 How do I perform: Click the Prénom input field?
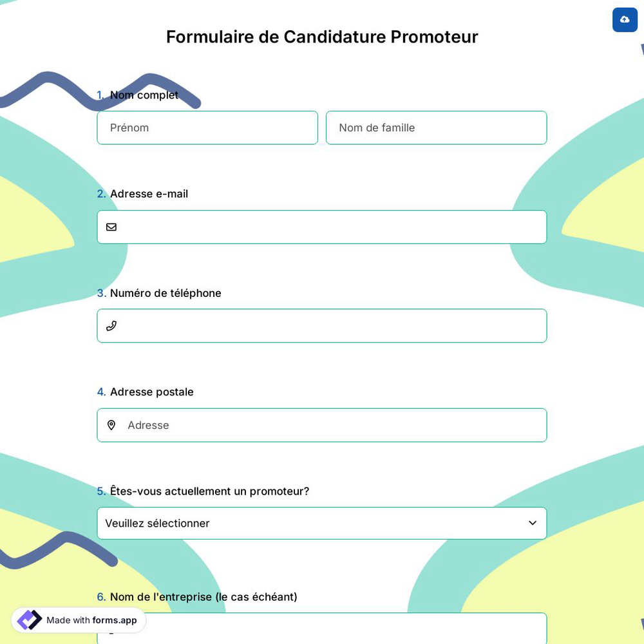click(x=207, y=128)
